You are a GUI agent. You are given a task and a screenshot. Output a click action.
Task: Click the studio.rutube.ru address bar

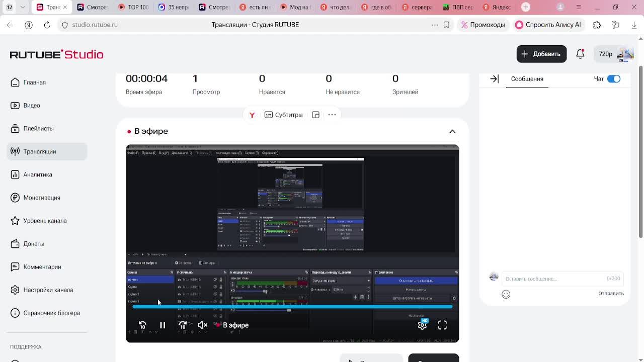pyautogui.click(x=94, y=25)
